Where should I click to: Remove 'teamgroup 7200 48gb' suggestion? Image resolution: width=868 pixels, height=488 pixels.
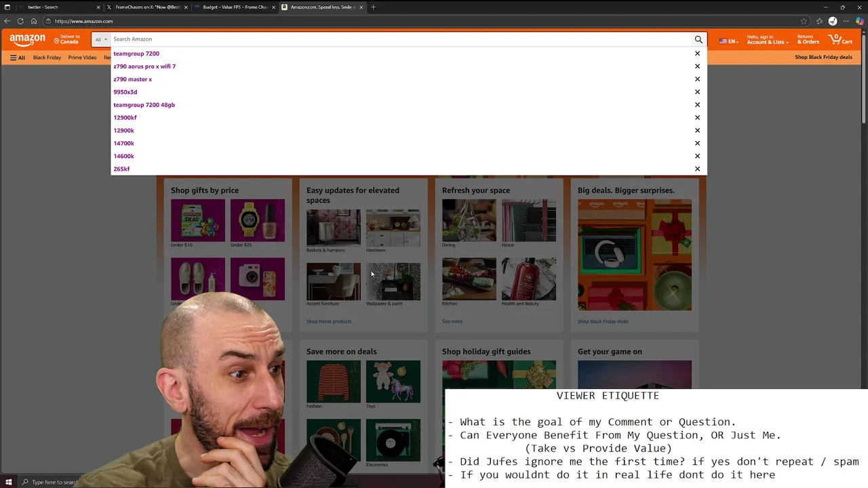coord(697,105)
